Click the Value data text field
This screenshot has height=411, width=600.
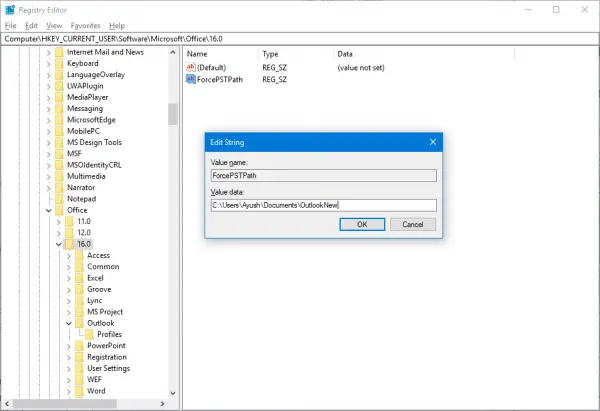click(x=323, y=205)
